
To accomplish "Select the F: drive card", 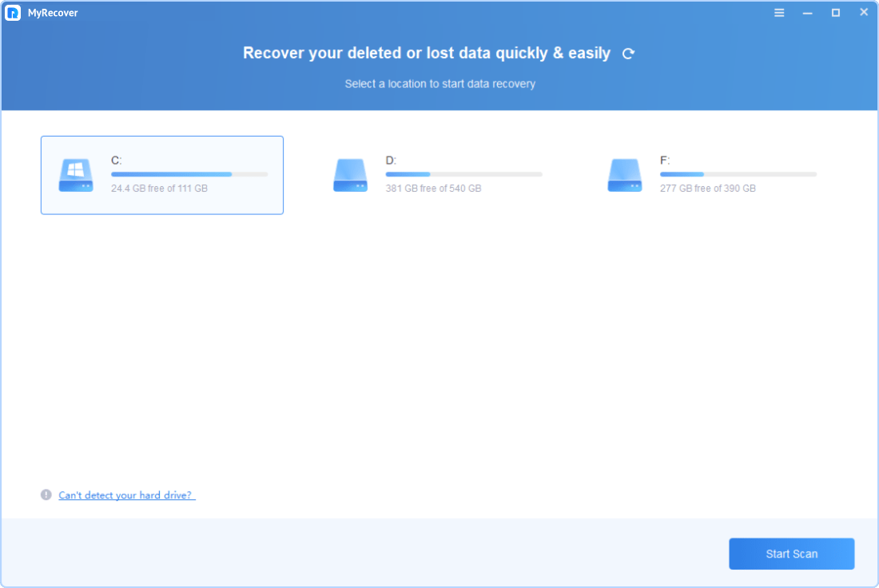I will [x=711, y=175].
